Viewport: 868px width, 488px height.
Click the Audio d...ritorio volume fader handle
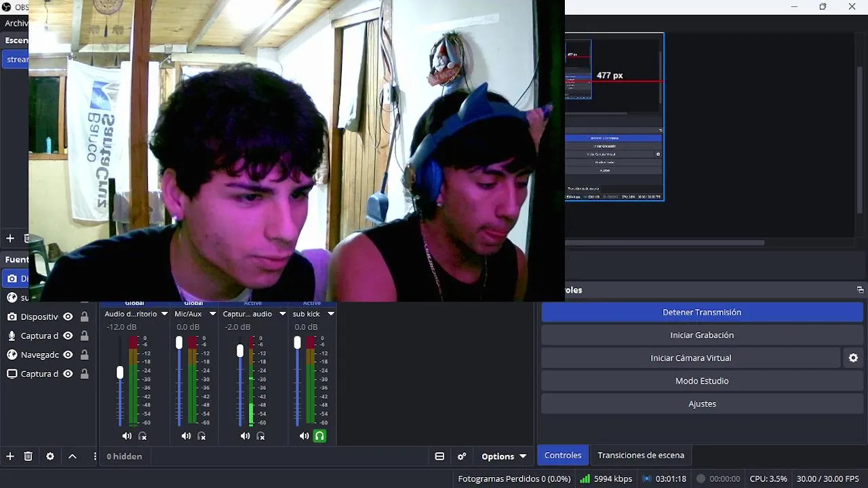(120, 372)
